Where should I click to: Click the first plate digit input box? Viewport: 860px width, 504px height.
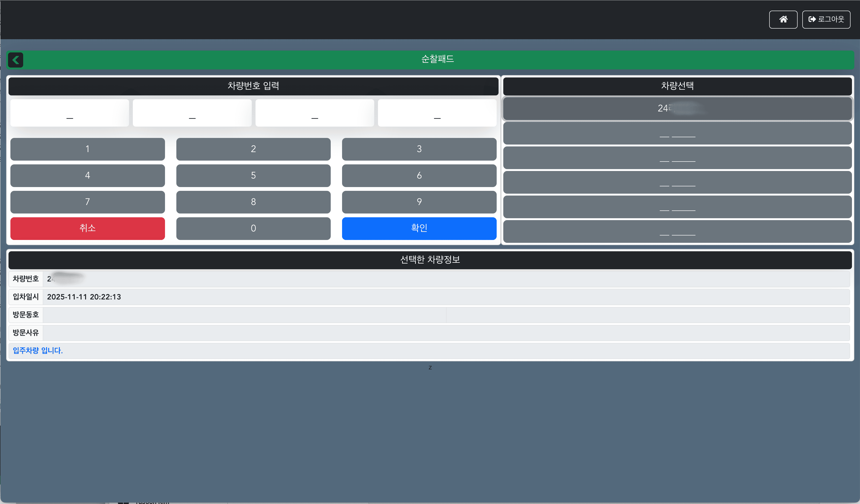point(70,113)
